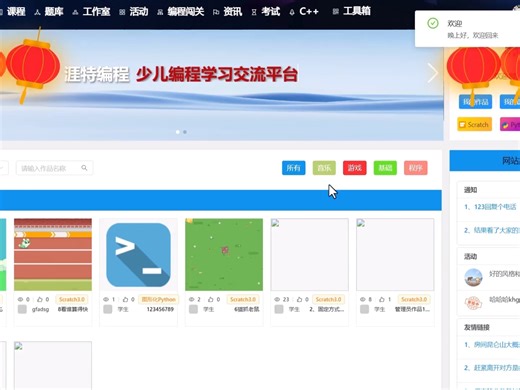Click the grid icon beside 活动
This screenshot has width=520, height=390.
click(122, 12)
